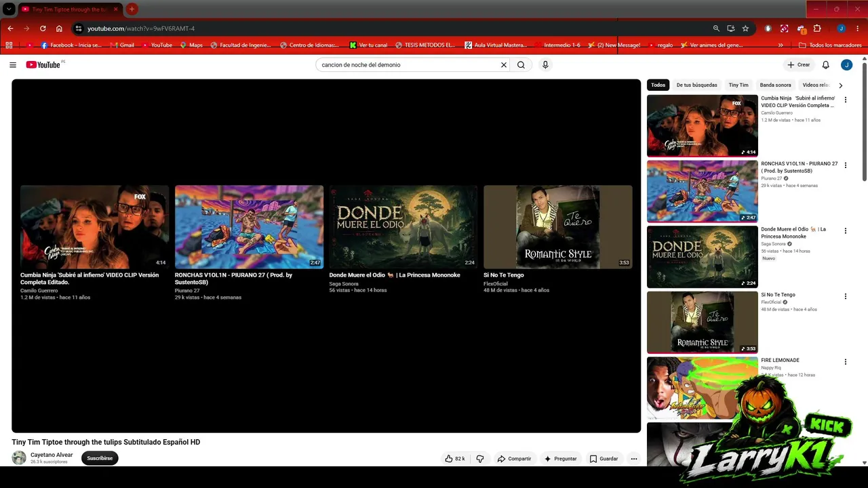Open the Ver tu canal bookmark
The image size is (868, 488).
tap(368, 45)
